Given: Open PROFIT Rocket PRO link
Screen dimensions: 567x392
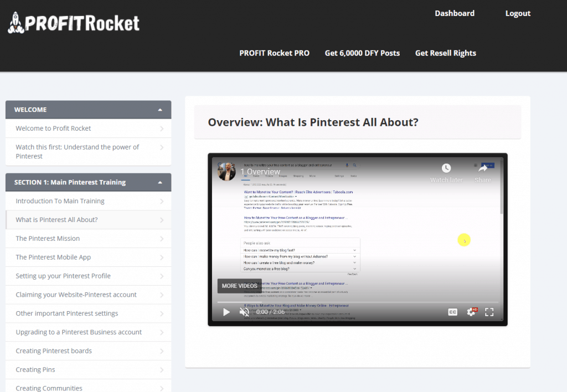Looking at the screenshot, I should coord(274,53).
